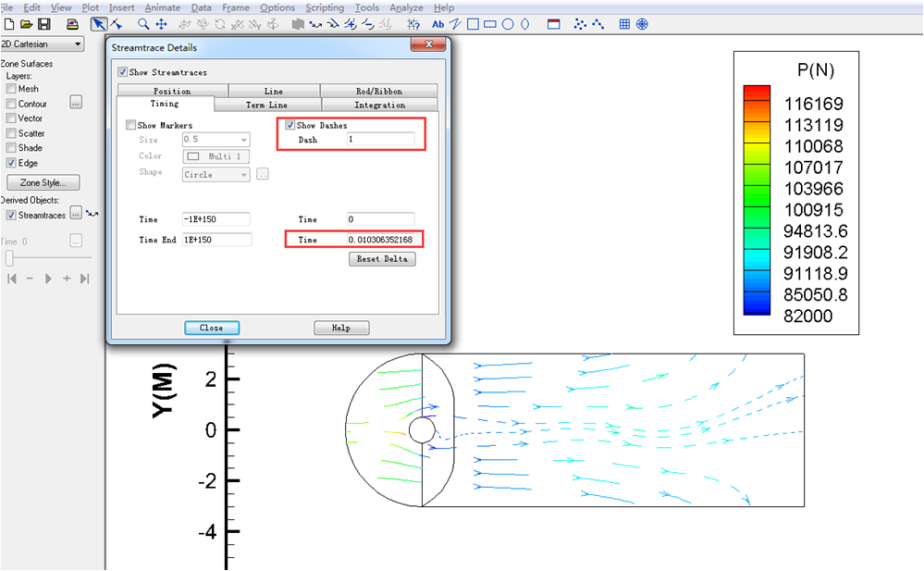Click the grid zone creation icon

[624, 24]
